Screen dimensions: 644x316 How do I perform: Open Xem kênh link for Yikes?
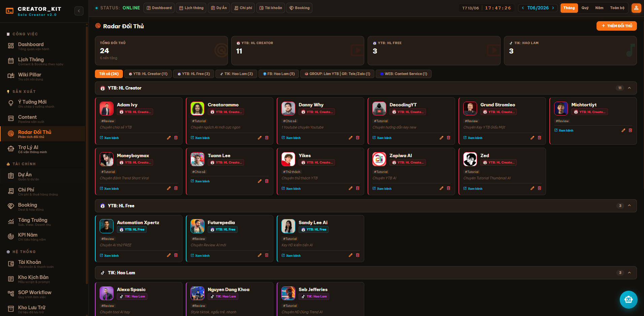(291, 188)
